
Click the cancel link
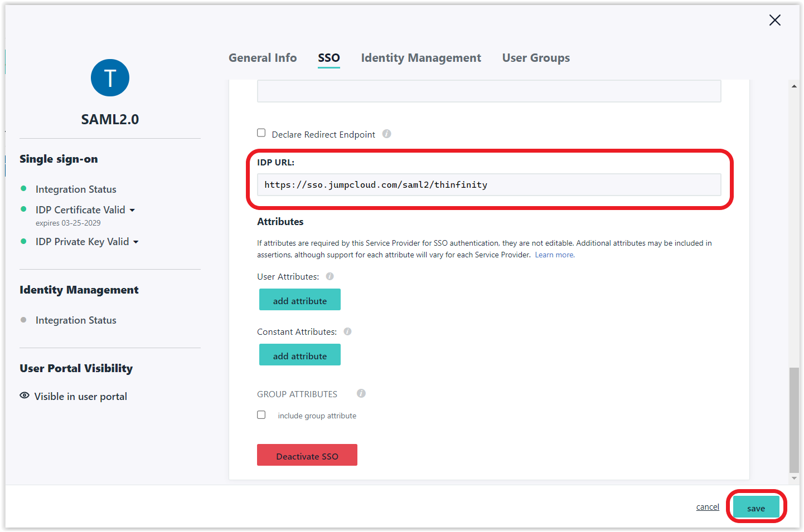coord(708,507)
